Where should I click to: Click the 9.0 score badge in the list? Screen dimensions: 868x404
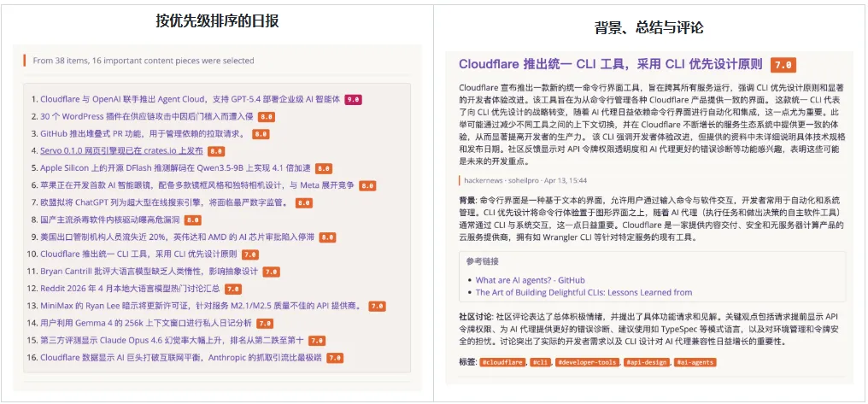click(353, 100)
